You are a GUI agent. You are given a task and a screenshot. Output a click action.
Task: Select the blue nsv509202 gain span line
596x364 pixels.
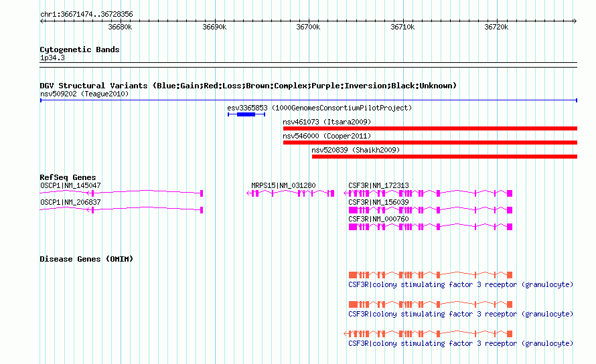click(x=309, y=100)
